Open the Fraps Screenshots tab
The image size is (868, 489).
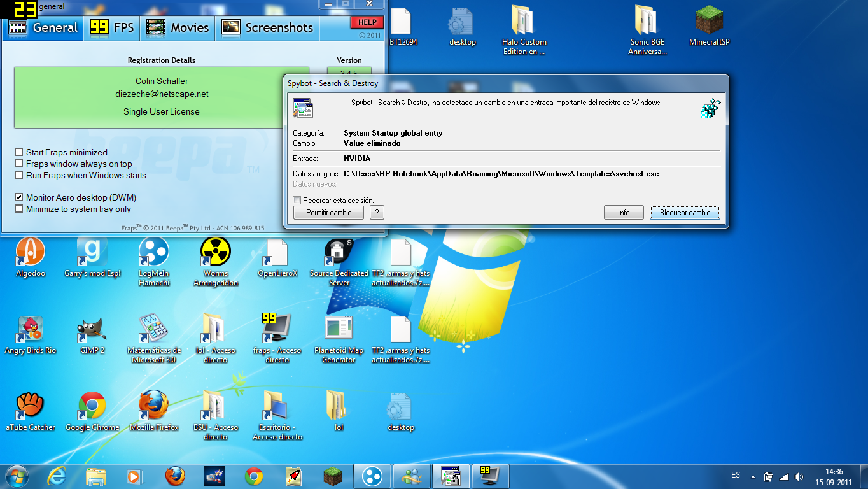coord(267,27)
